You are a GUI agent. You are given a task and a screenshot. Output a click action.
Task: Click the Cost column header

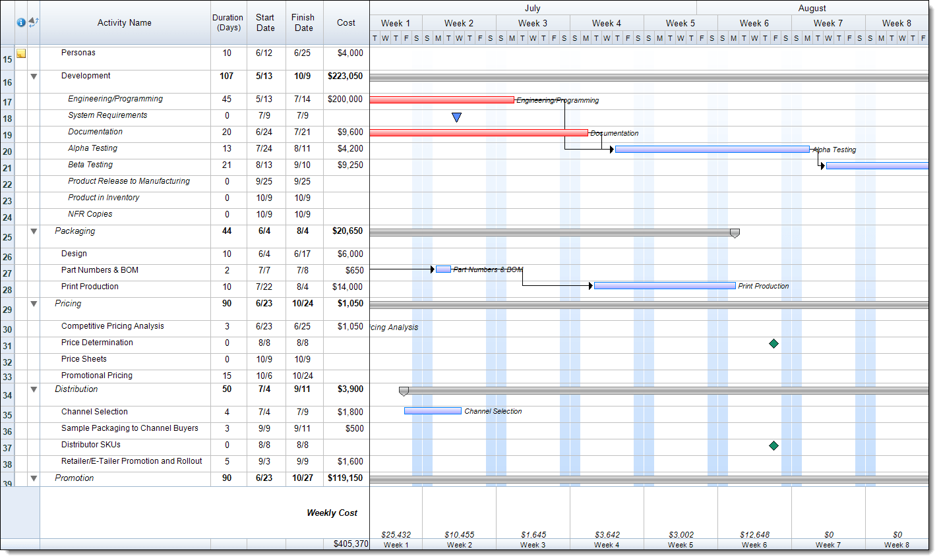[346, 22]
